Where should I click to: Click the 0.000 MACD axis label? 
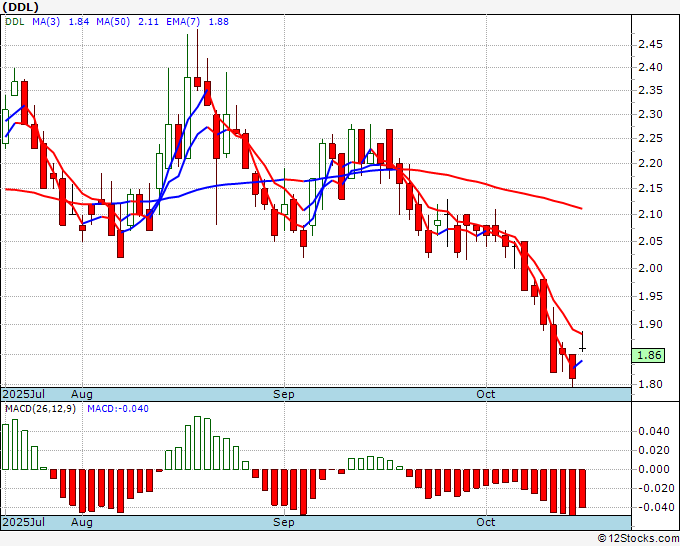pos(654,469)
